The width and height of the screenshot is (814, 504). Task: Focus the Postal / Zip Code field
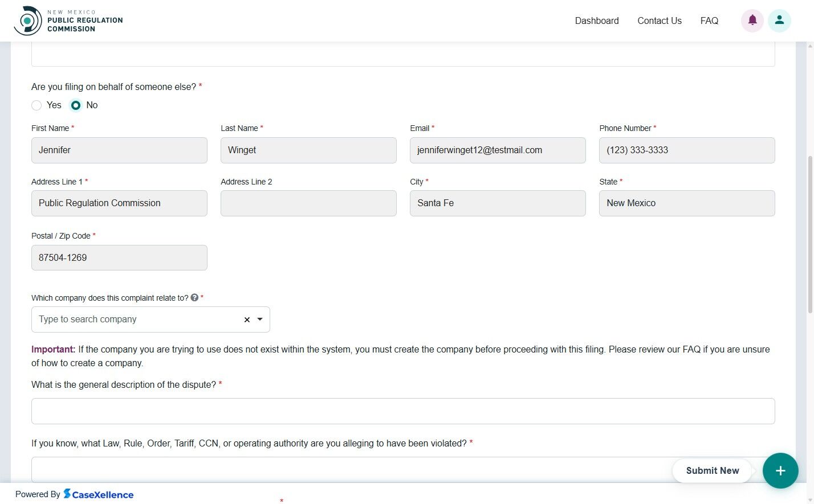click(x=119, y=257)
